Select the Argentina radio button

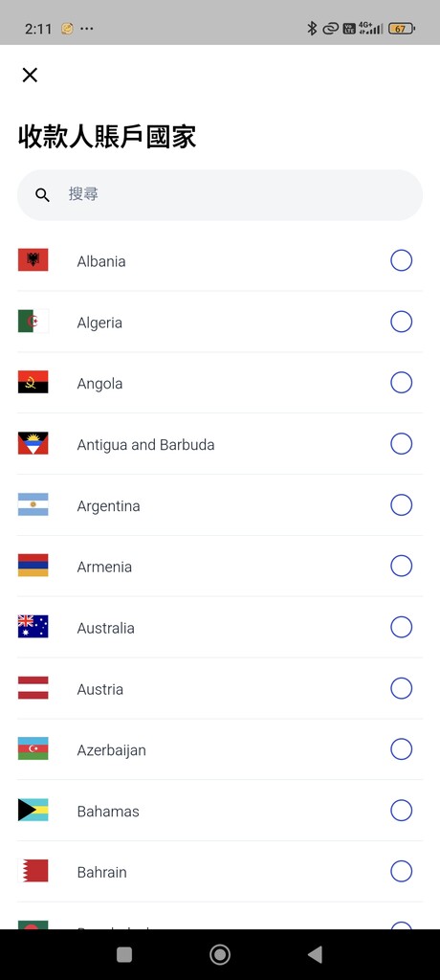tap(401, 504)
